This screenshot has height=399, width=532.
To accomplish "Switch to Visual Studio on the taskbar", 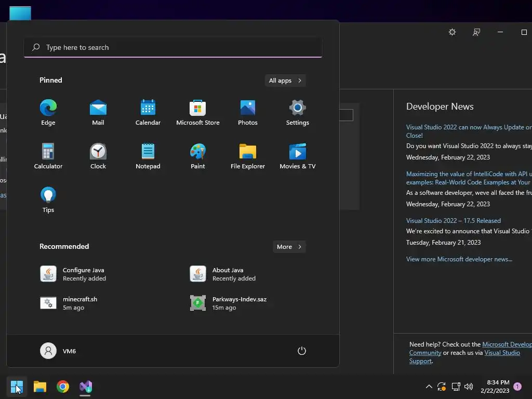I will [86, 387].
